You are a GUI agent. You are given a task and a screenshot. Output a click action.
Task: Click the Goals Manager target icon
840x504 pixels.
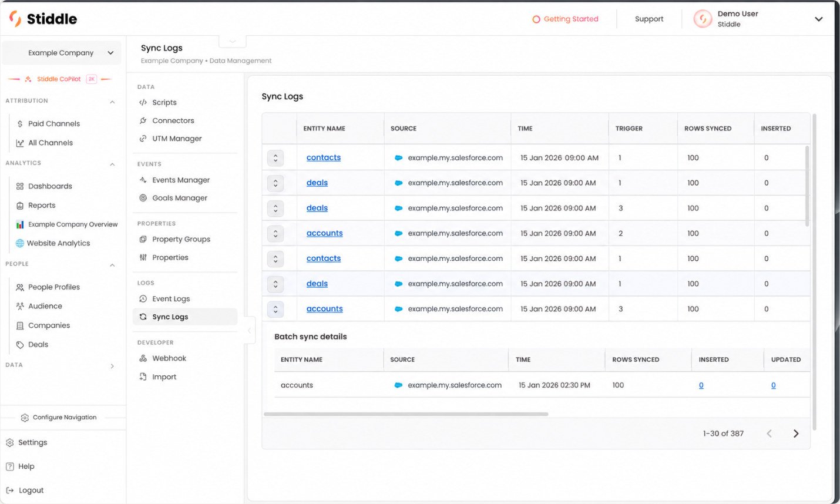pos(143,198)
